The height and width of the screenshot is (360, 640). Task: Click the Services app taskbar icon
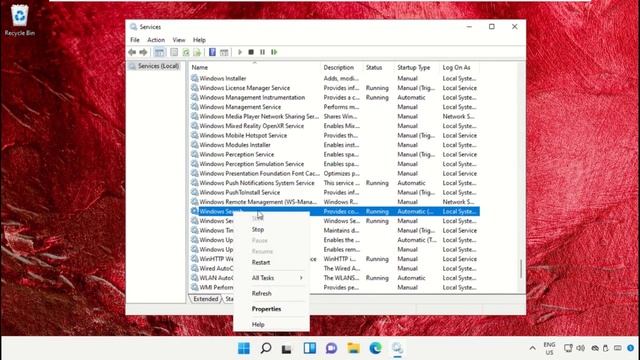tap(397, 348)
